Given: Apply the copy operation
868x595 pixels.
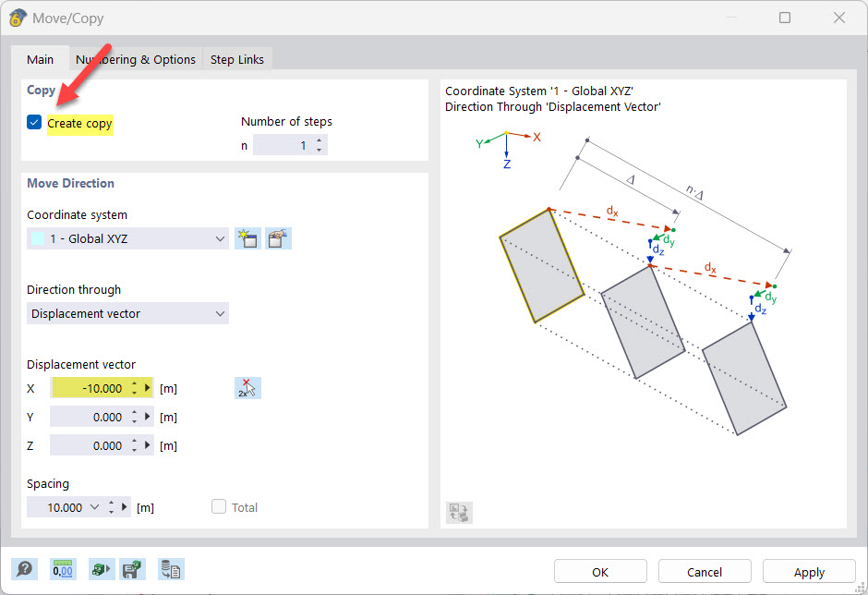Looking at the screenshot, I should (x=808, y=571).
